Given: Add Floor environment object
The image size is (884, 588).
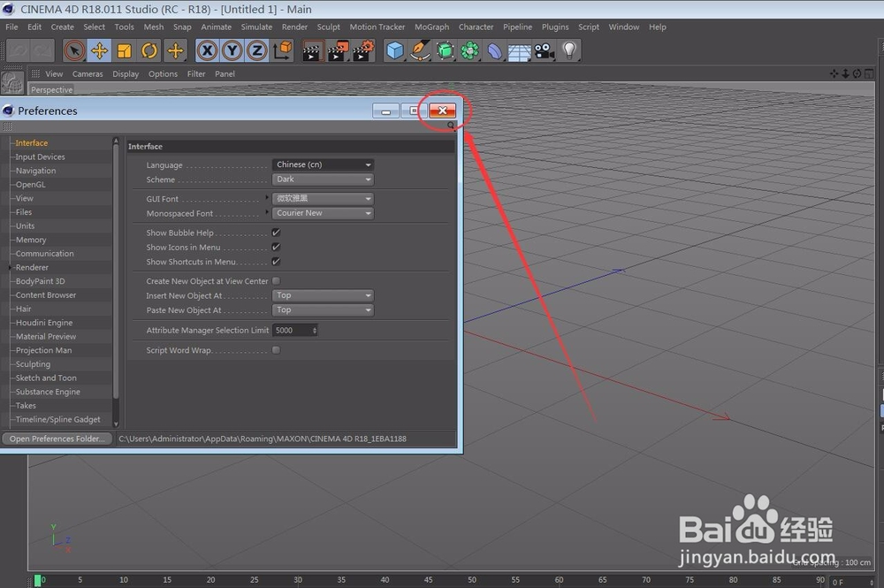Looking at the screenshot, I should [x=519, y=50].
